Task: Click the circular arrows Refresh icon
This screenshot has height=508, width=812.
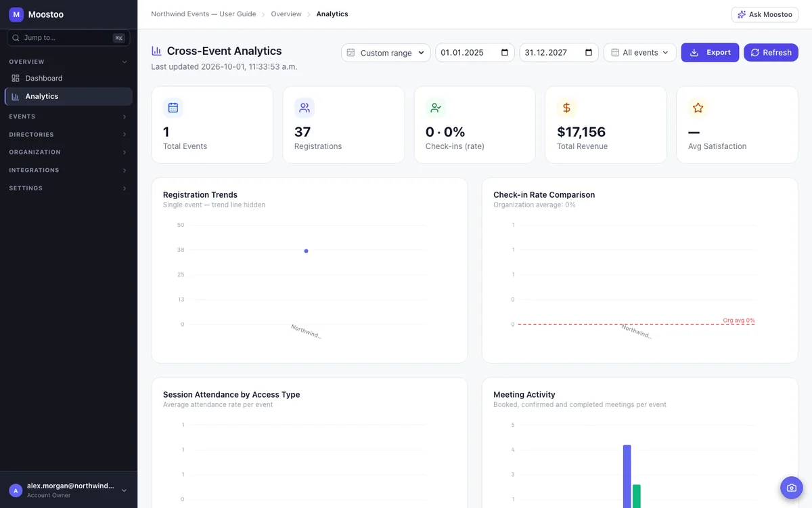Action: (755, 53)
